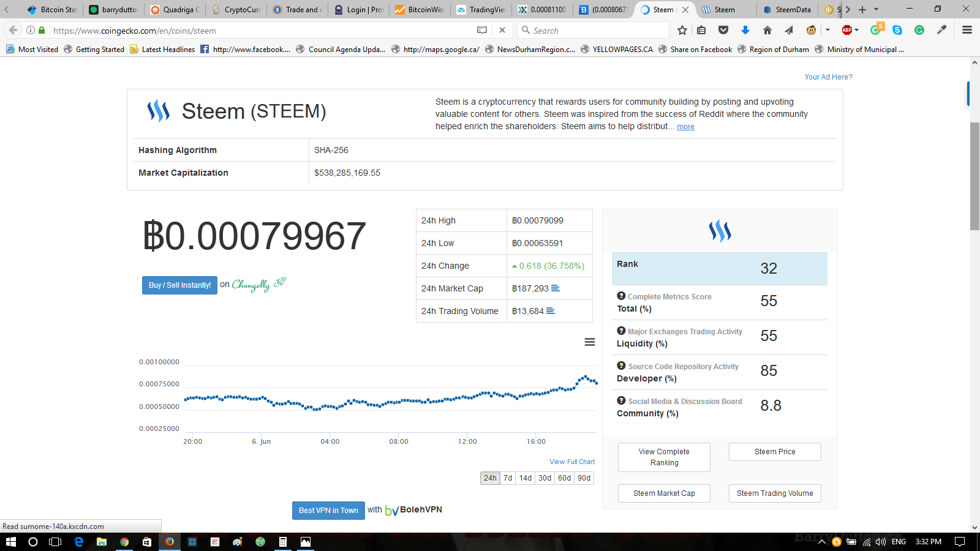Open help icon for Complete Metrics Score
The height and width of the screenshot is (551, 980).
pyautogui.click(x=621, y=296)
